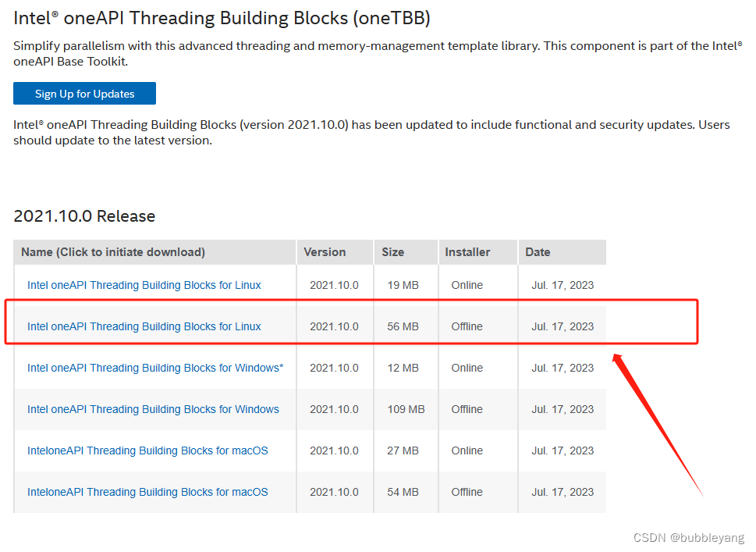Click the version 2021.10.0 cell in the 27 MB row
Image resolution: width=756 pixels, height=552 pixels.
click(x=334, y=451)
